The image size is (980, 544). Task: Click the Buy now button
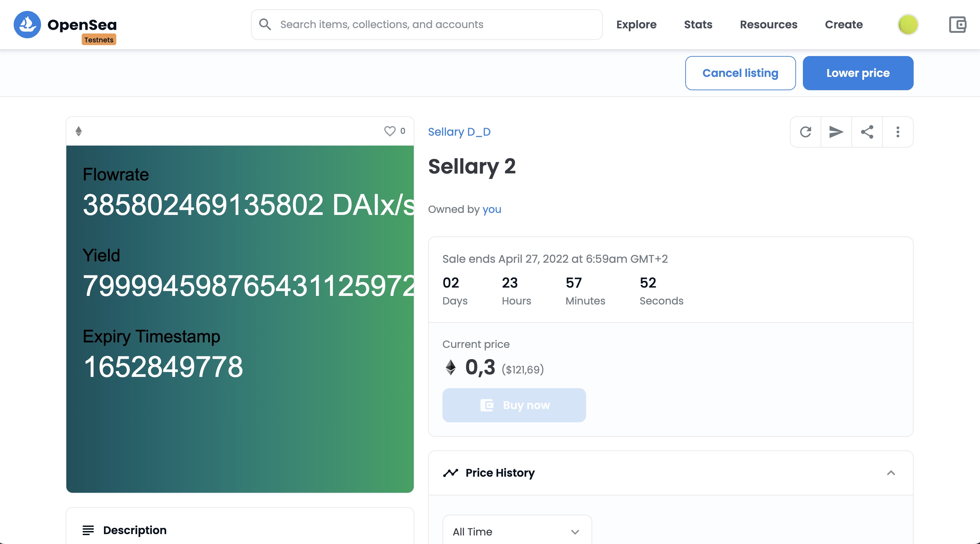pos(514,405)
